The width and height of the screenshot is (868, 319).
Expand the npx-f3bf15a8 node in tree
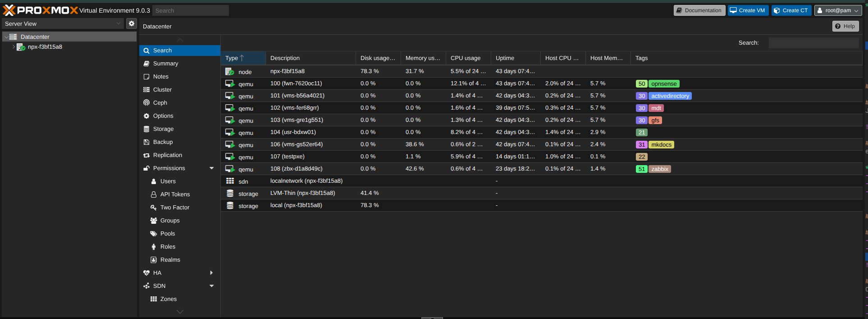coord(14,47)
